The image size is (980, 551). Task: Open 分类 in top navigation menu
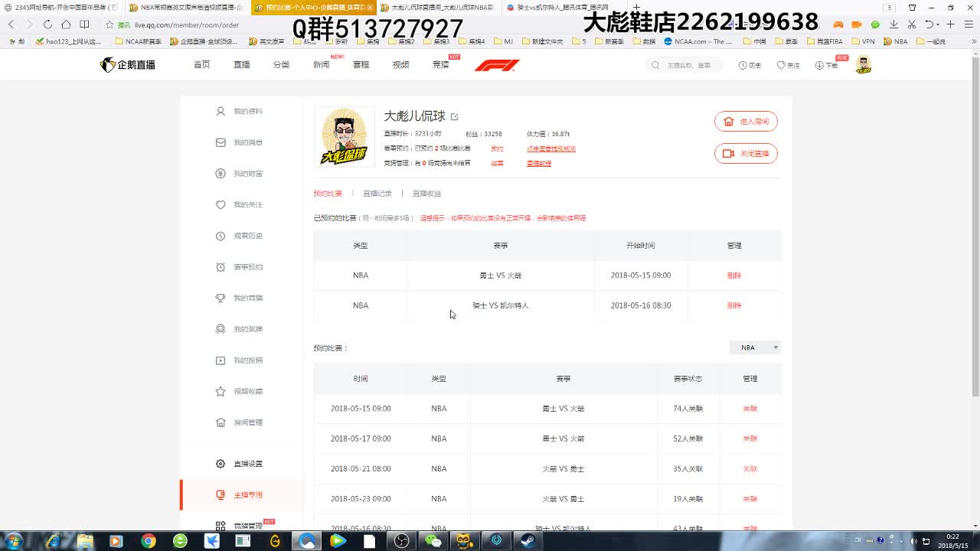[281, 65]
